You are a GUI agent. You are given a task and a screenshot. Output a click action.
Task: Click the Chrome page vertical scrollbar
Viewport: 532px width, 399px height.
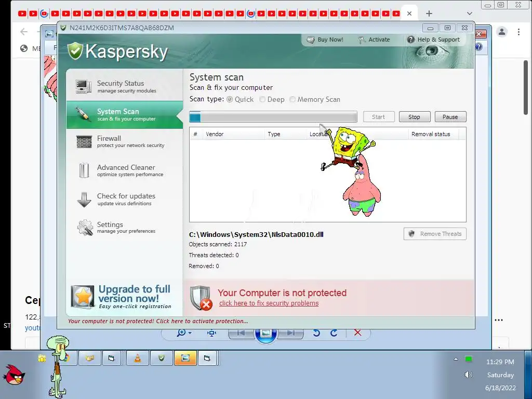pyautogui.click(x=526, y=87)
